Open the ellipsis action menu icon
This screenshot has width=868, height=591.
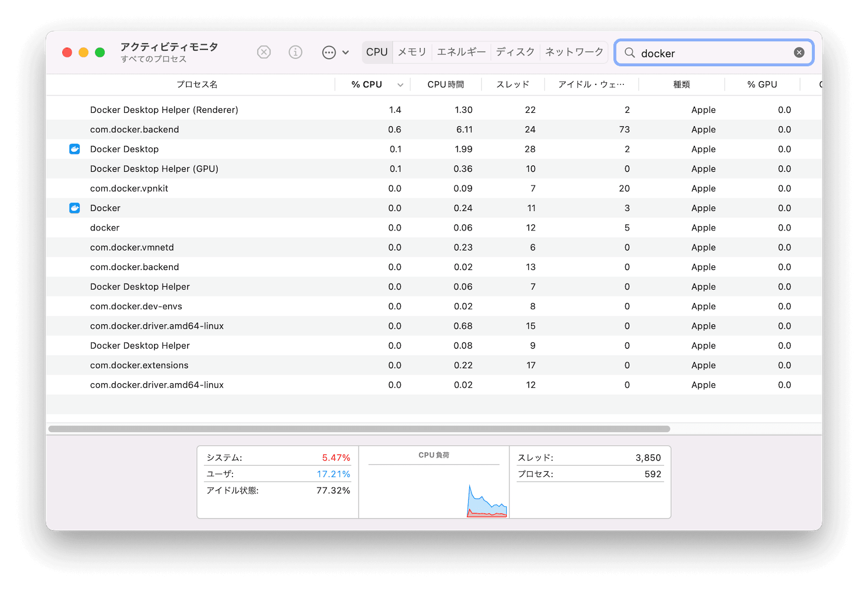click(329, 53)
